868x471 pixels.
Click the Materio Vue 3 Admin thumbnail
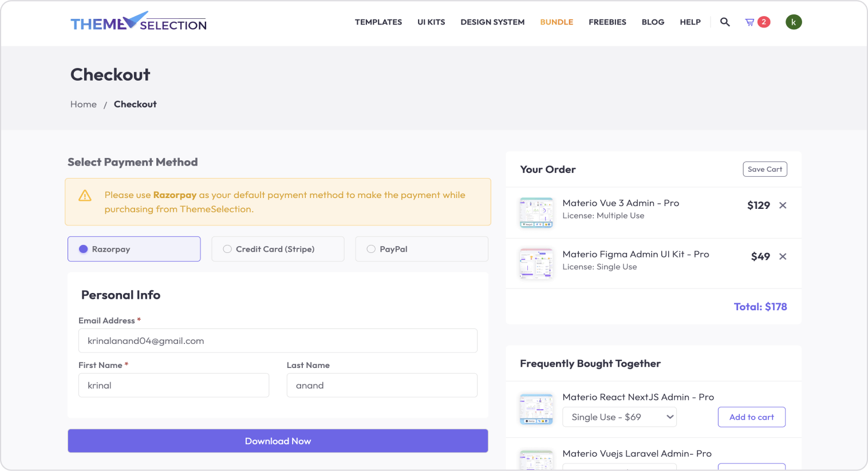536,212
